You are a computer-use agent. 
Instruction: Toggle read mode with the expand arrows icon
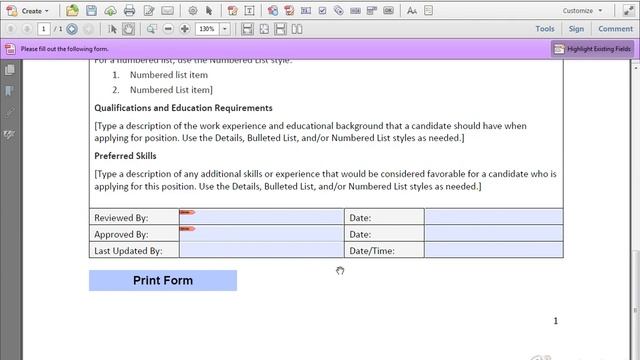tap(629, 11)
